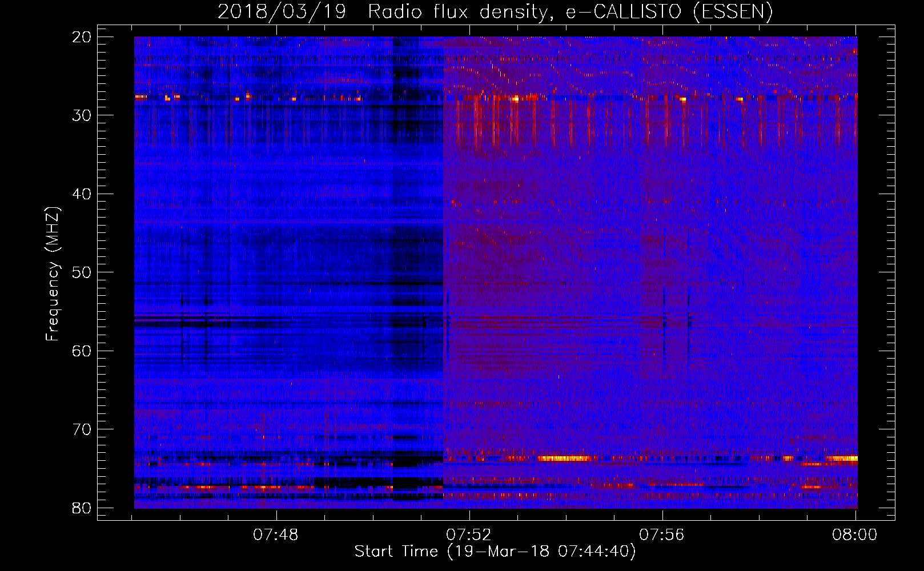Click the 30 MHz frequency label
The width and height of the screenshot is (924, 571).
(x=82, y=115)
